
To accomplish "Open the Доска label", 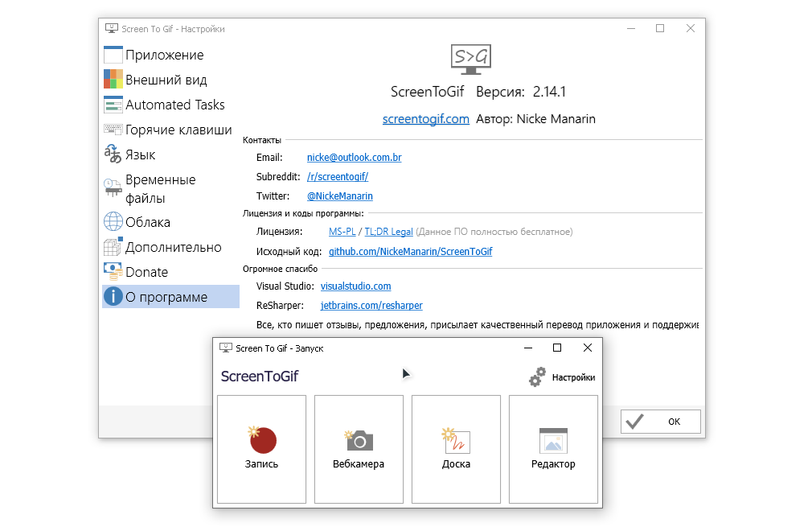I will point(456,463).
